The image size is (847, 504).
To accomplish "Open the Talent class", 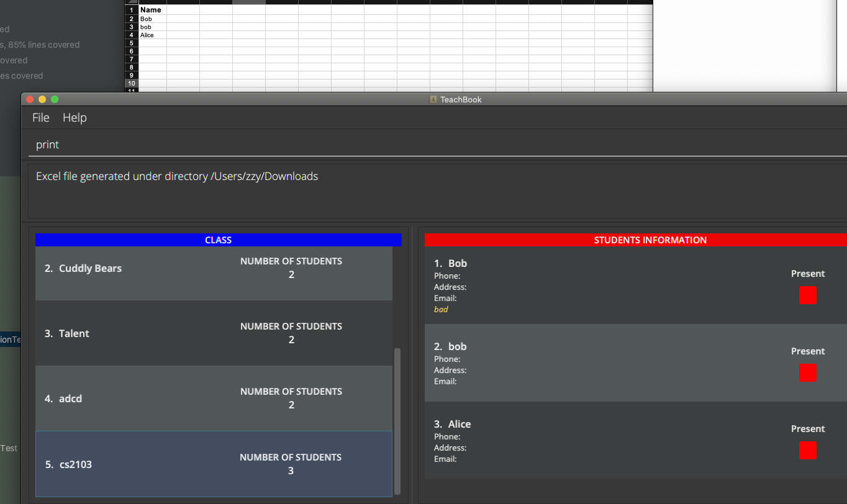I will point(214,333).
